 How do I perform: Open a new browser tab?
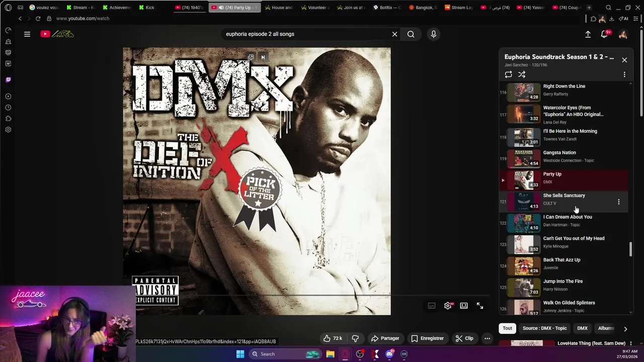(589, 8)
